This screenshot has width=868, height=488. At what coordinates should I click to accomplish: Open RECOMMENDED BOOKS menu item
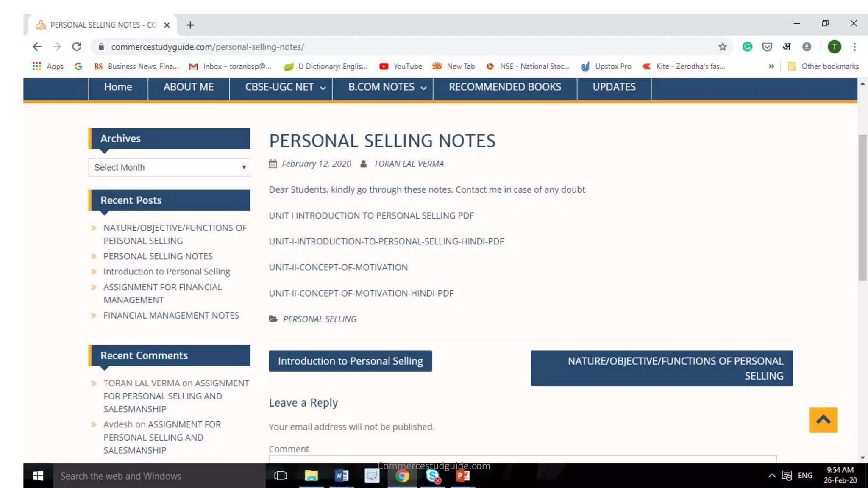pos(505,87)
